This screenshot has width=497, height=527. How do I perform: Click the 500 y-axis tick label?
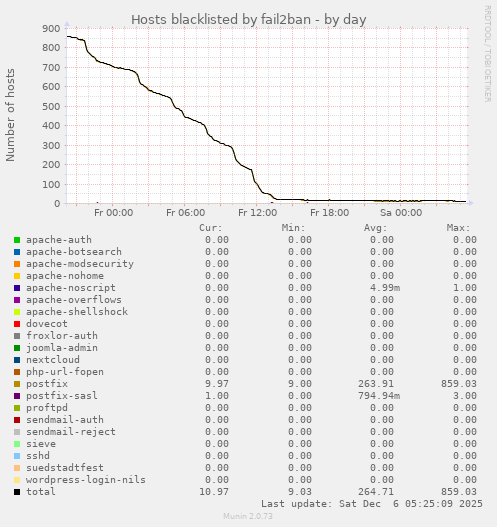(51, 107)
